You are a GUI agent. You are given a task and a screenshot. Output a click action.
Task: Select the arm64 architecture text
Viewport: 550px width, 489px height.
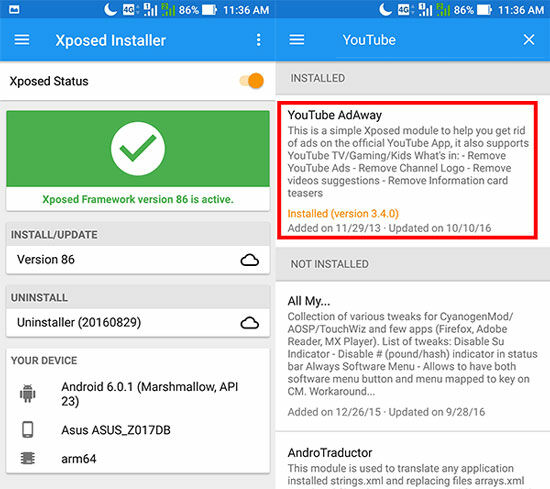(79, 459)
